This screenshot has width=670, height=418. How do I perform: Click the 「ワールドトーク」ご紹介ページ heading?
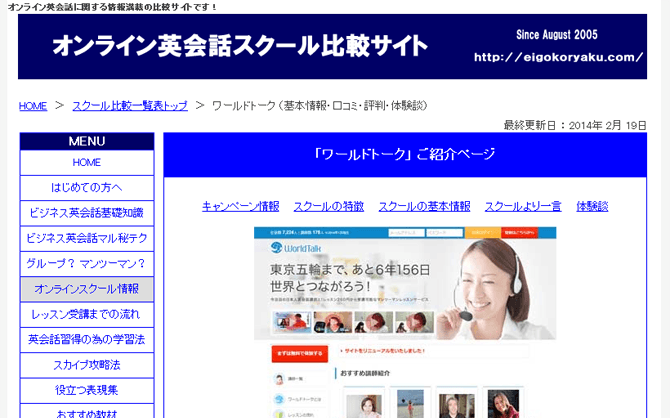click(405, 154)
